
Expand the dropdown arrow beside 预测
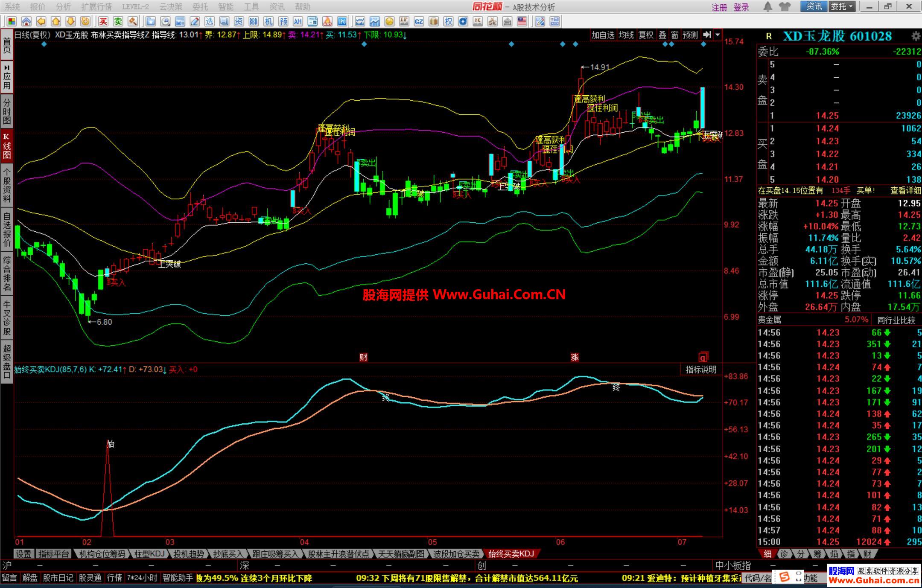coord(718,35)
